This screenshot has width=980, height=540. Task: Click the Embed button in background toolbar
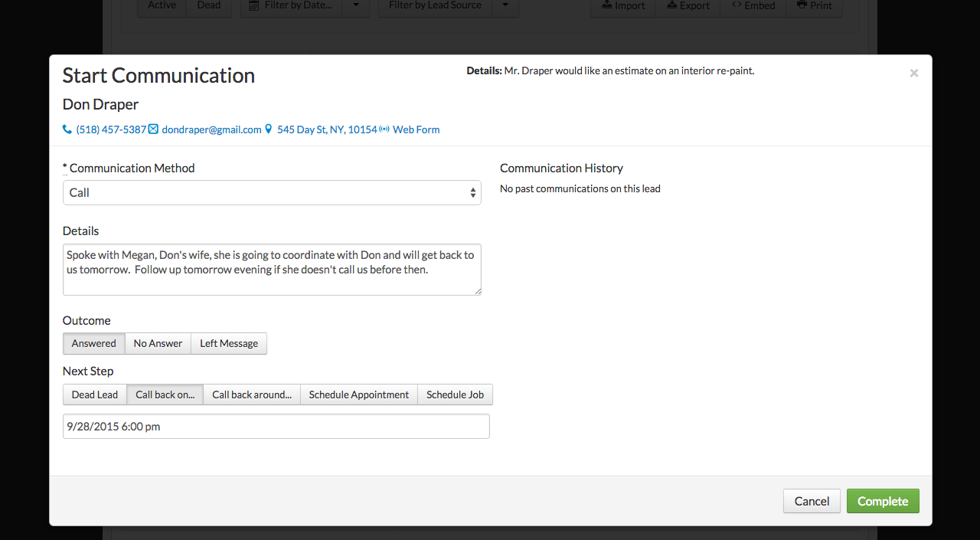pos(753,6)
